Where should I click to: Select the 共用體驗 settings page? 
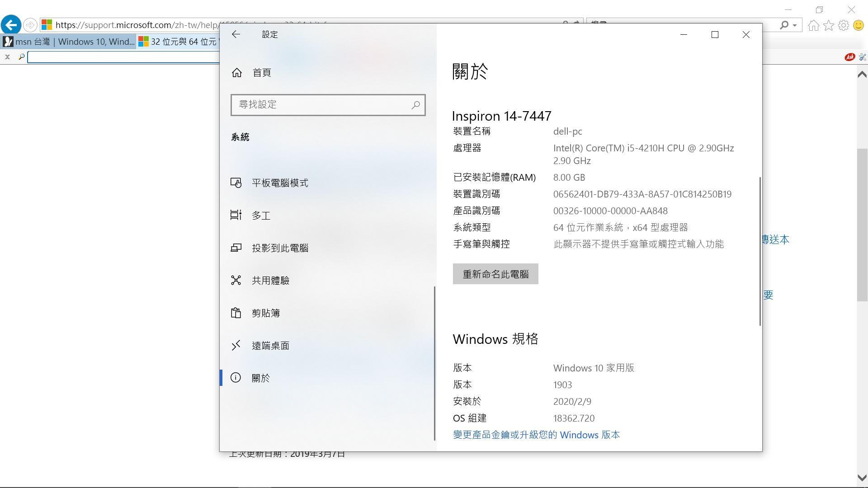pyautogui.click(x=270, y=281)
